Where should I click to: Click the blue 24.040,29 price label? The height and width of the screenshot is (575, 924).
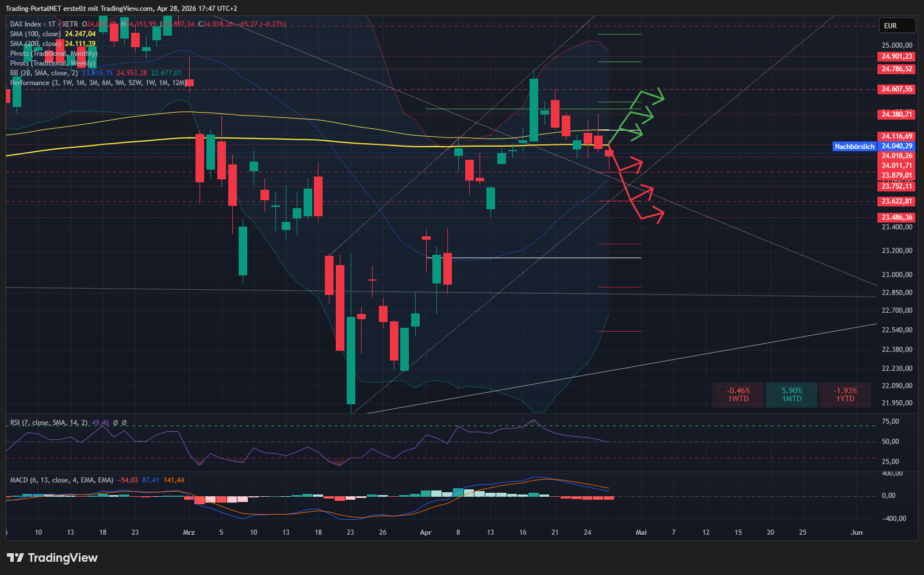[x=897, y=146]
